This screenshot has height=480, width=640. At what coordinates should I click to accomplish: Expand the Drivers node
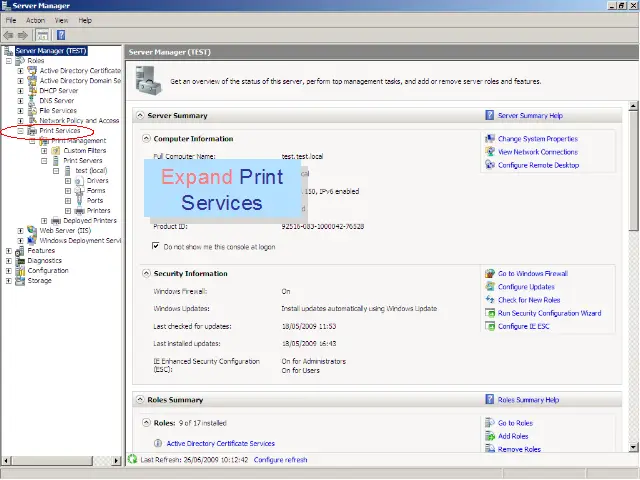coord(68,181)
